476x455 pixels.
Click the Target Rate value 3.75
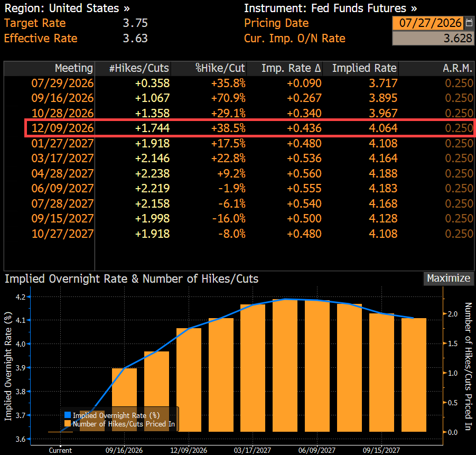coord(135,23)
